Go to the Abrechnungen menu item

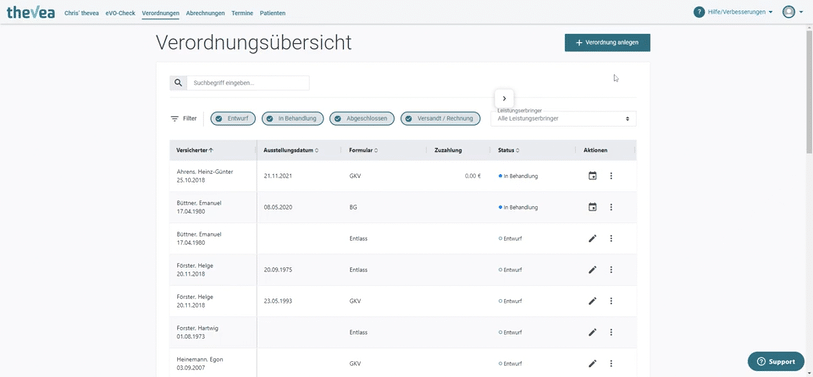(x=205, y=13)
